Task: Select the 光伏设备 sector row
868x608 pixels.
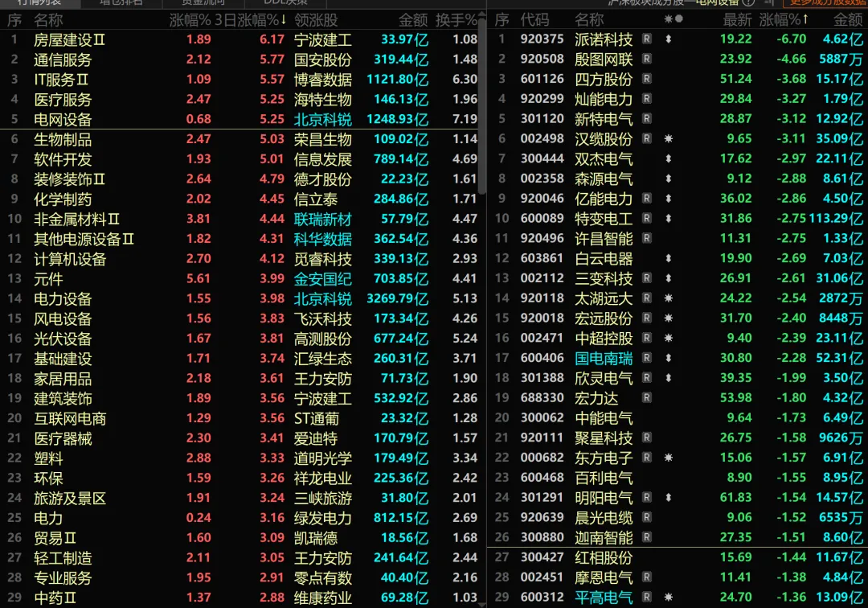Action: 241,339
